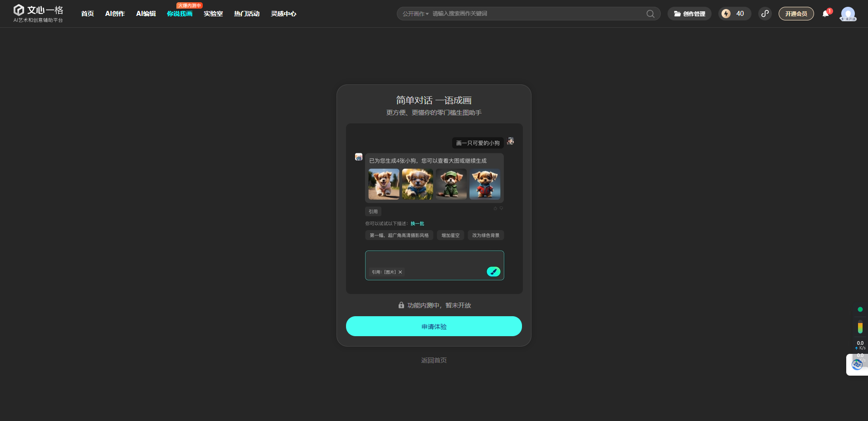
Task: Click the lightning points balance icon
Action: [726, 14]
